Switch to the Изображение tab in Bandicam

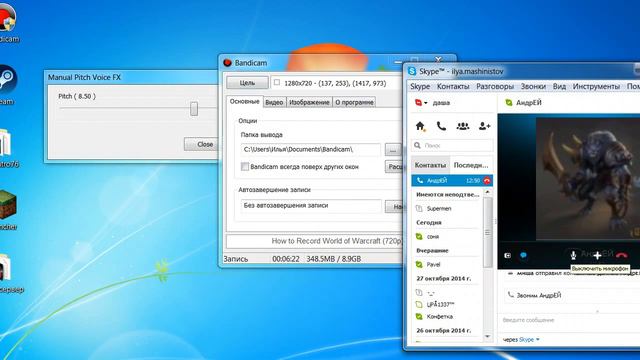(309, 102)
